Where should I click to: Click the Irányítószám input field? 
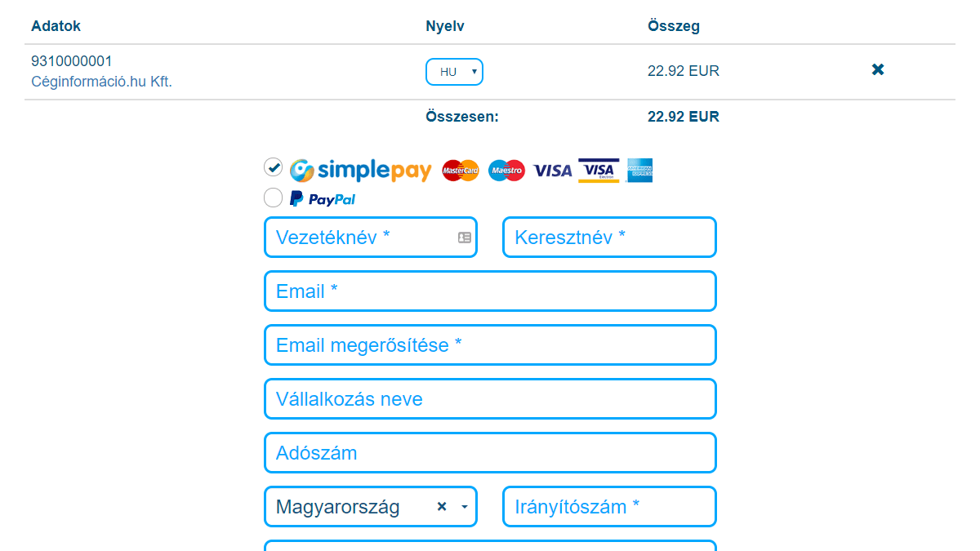(609, 507)
